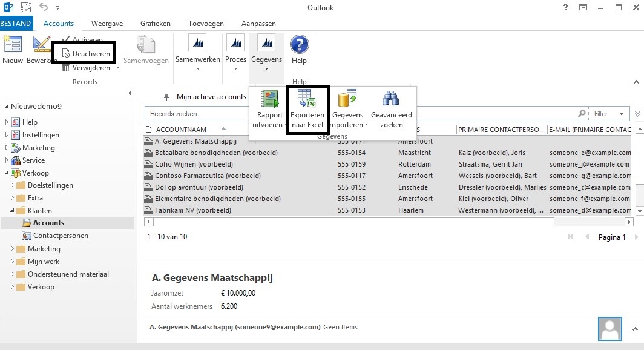This screenshot has width=644, height=350.
Task: Sort by the ACCOUNTNAAM column header
Action: tap(182, 130)
